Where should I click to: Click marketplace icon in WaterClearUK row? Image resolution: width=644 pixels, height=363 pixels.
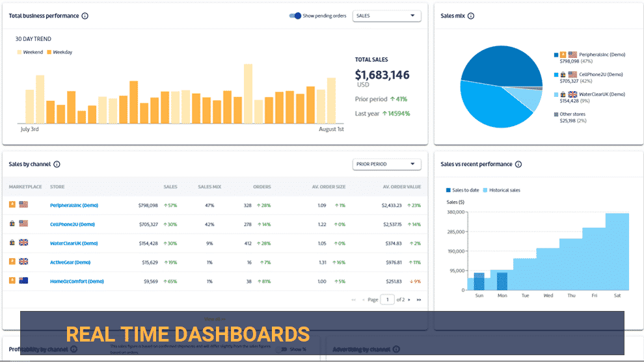pyautogui.click(x=12, y=242)
